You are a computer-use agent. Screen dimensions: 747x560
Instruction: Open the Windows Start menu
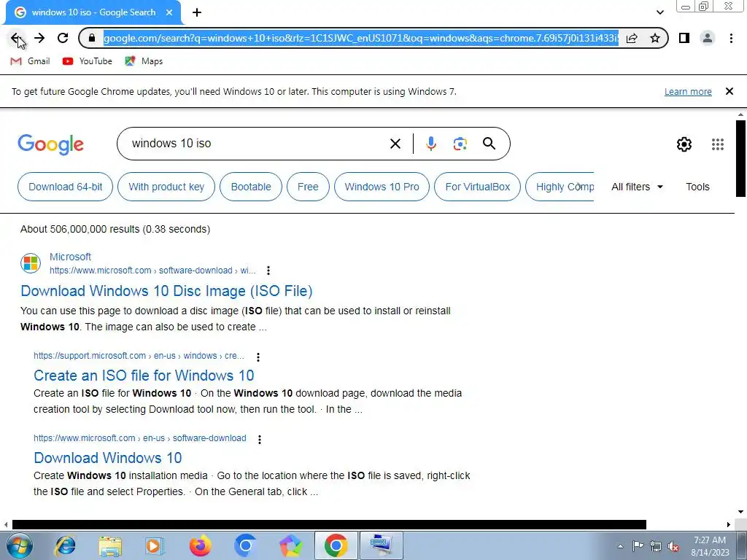click(19, 545)
